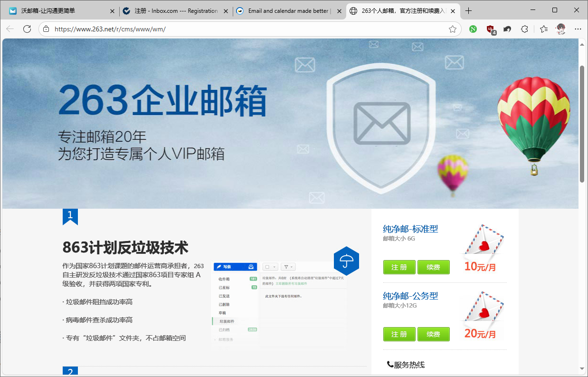Reload the page with the refresh icon
588x377 pixels.
tap(27, 29)
